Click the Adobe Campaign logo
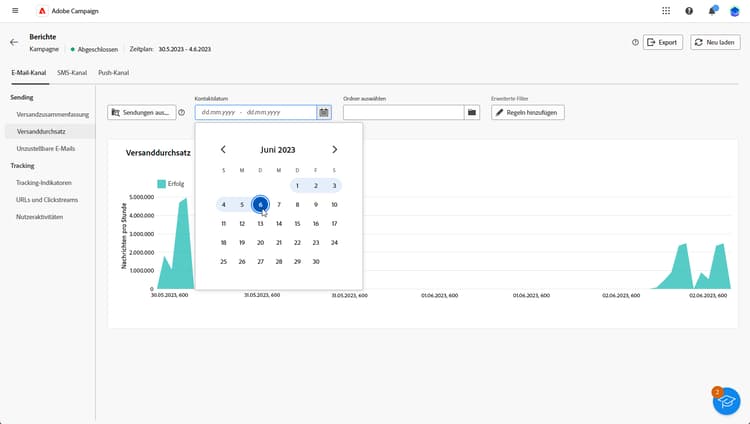The image size is (750, 424). click(x=42, y=11)
